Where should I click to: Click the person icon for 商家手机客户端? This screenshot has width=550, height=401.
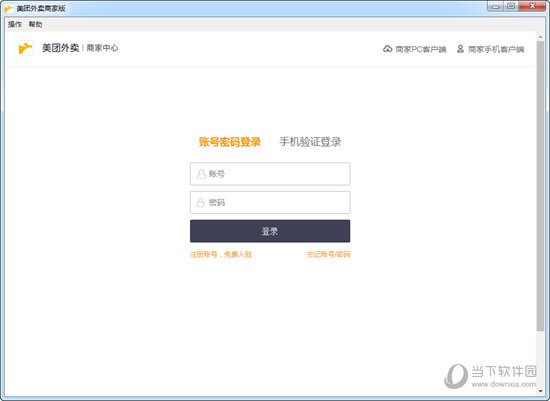pos(460,49)
